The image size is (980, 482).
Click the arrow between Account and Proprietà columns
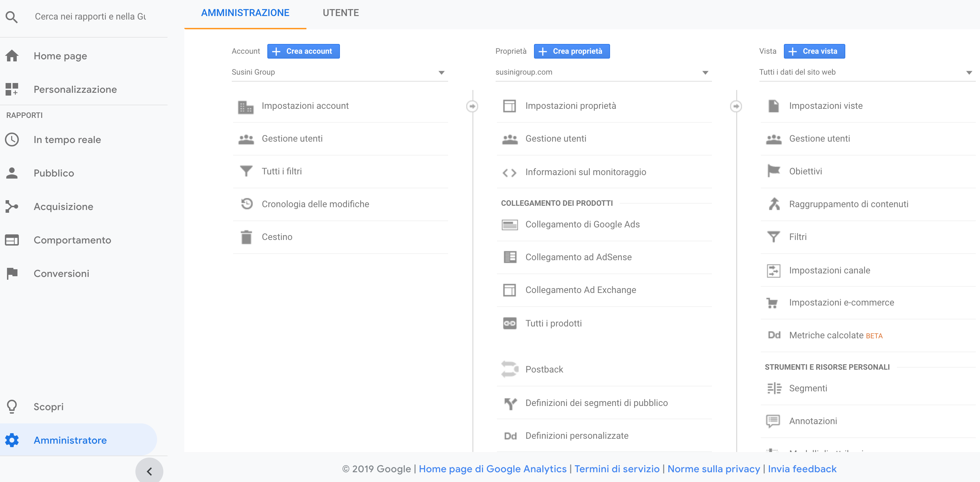[472, 106]
